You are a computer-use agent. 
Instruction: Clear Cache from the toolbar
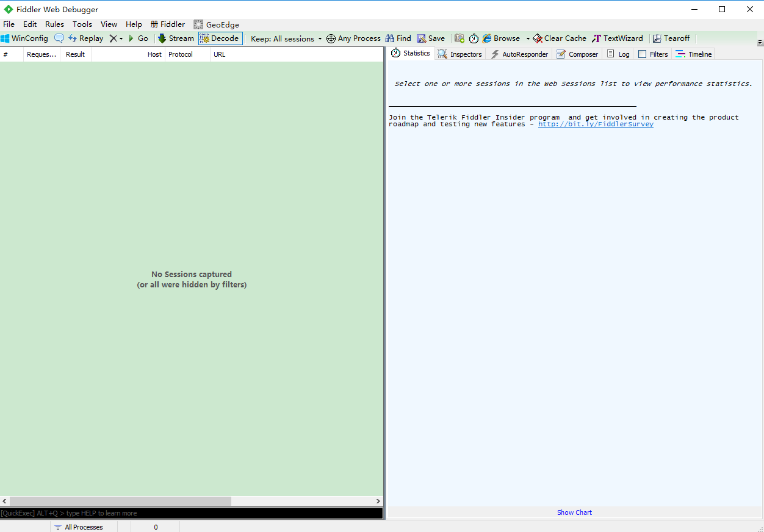[559, 38]
